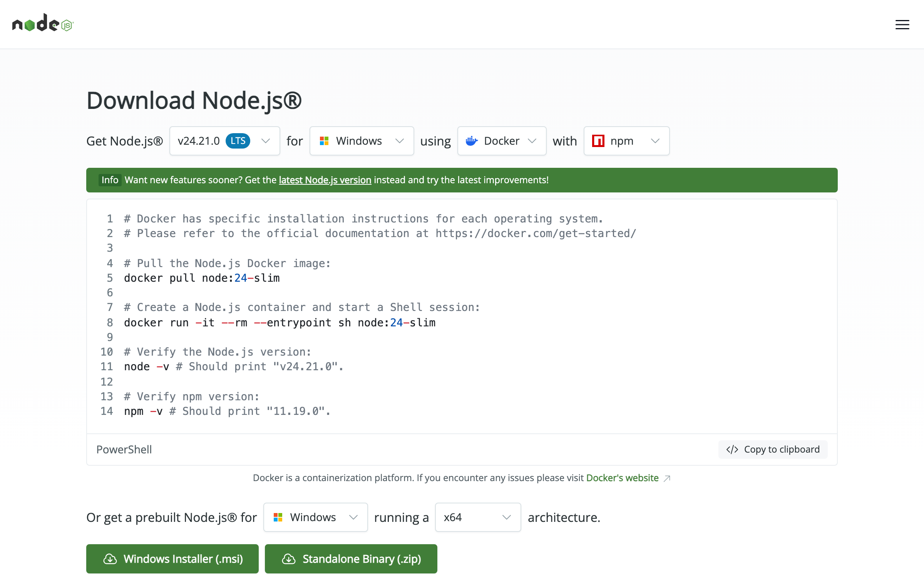Follow the latest Node.js version link
This screenshot has width=924, height=585.
coord(325,180)
